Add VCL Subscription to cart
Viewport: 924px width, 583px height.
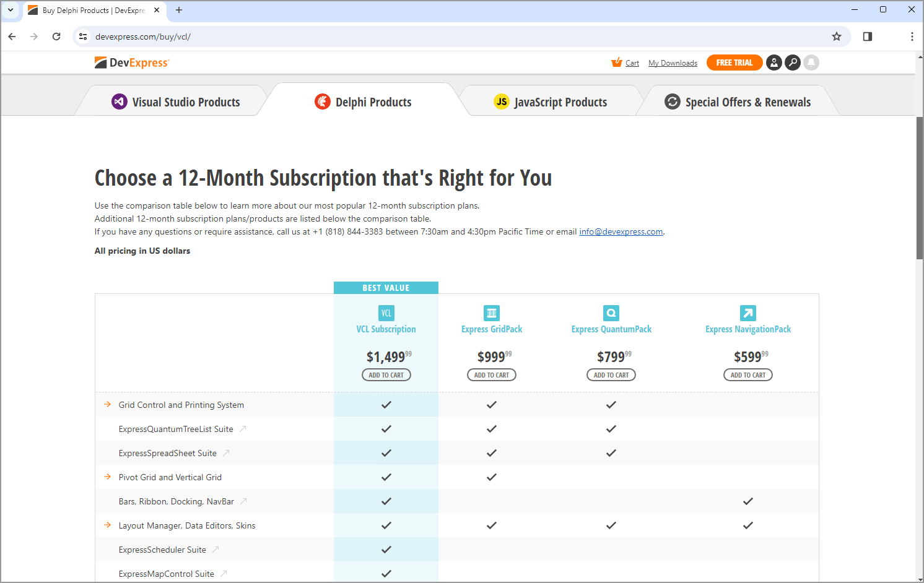(386, 375)
